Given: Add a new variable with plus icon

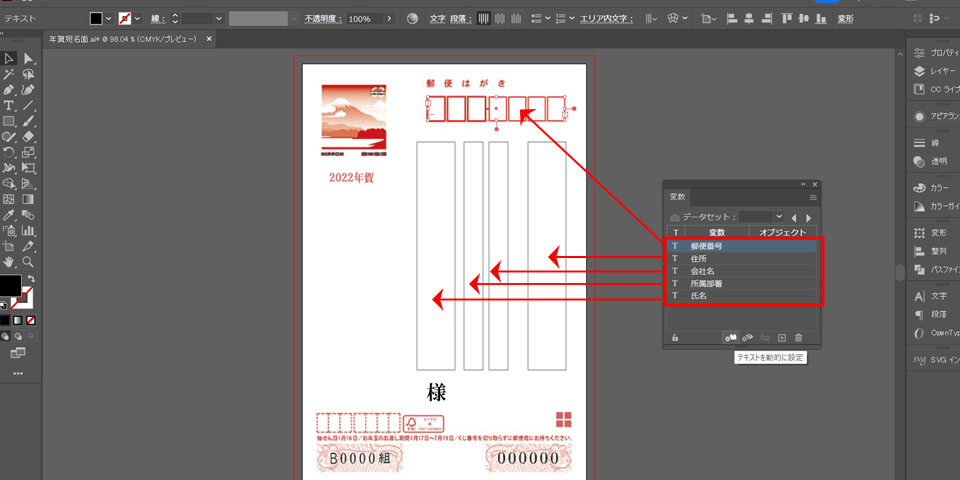Looking at the screenshot, I should click(x=782, y=338).
